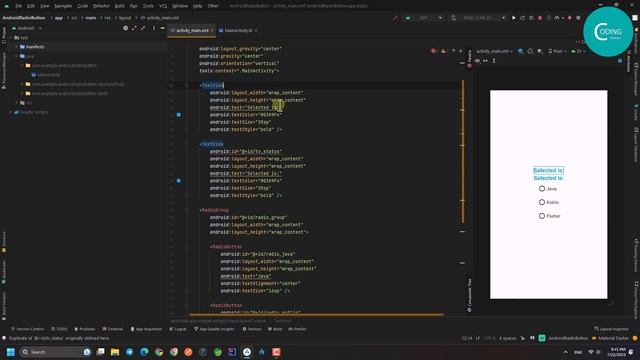Click expand all icon in Project panel
This screenshot has width=640, height=360.
134,28
